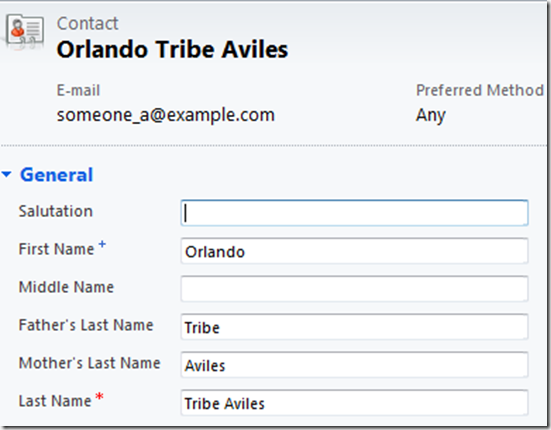Click the Orlando Tribe Aviles contact title

click(172, 49)
